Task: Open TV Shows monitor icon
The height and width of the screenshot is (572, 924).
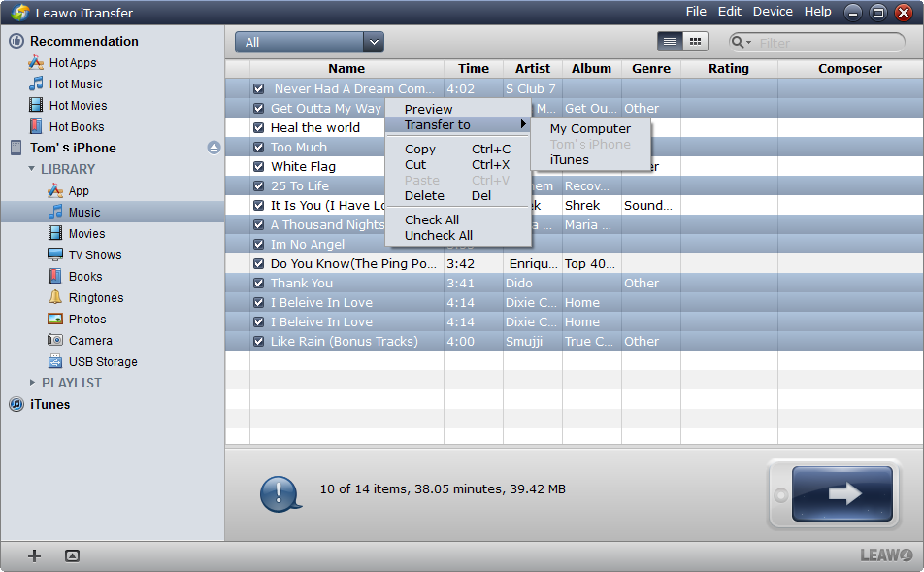Action: [x=55, y=254]
